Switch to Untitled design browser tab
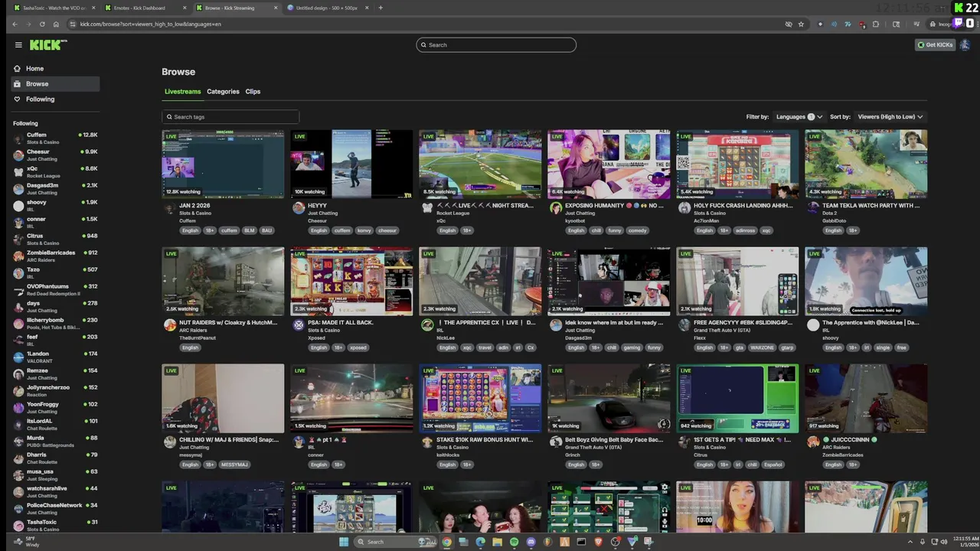This screenshot has width=980, height=551. click(x=327, y=8)
